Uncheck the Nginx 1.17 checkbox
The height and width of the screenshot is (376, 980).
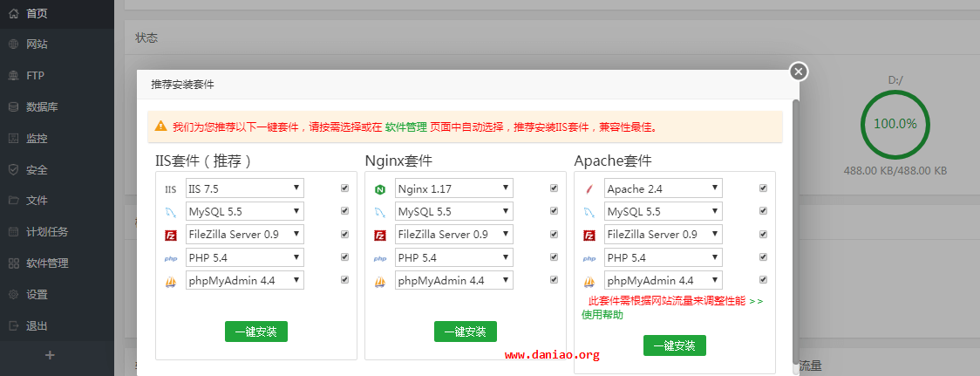pos(554,188)
